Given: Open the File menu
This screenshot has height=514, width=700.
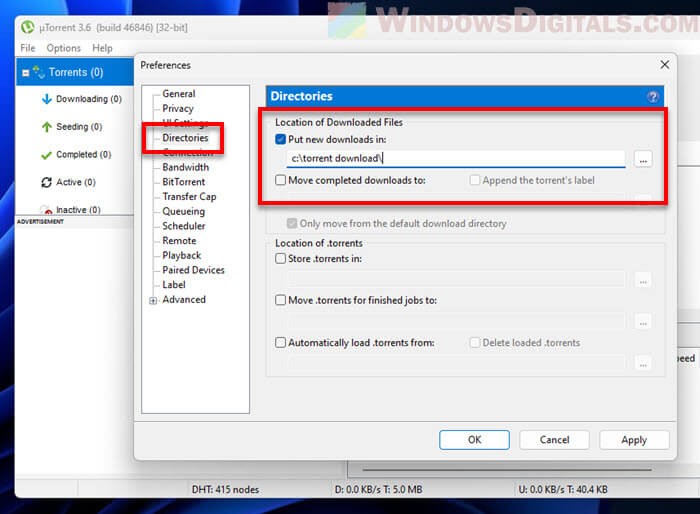Looking at the screenshot, I should coord(28,48).
